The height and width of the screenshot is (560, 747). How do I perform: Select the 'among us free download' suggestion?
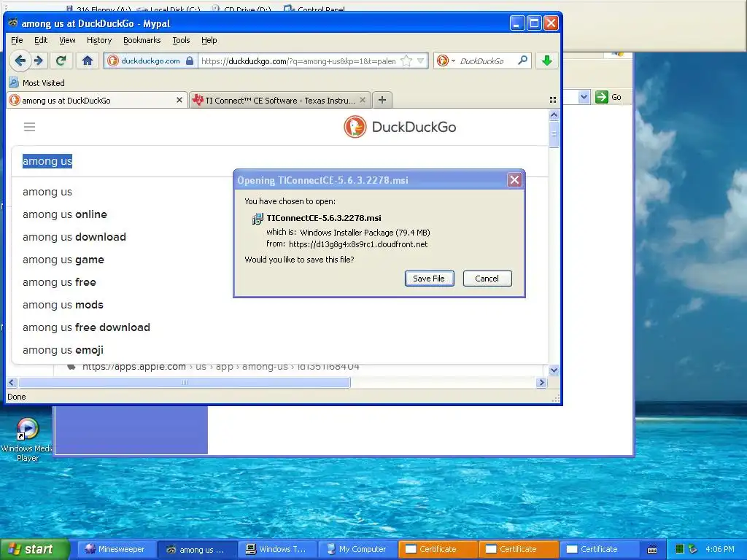86,327
